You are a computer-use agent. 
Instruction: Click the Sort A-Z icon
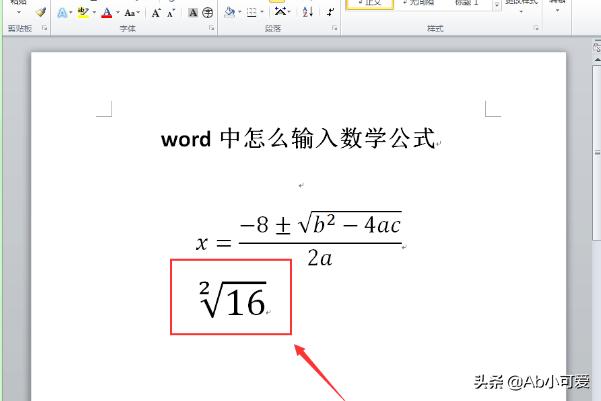(307, 12)
